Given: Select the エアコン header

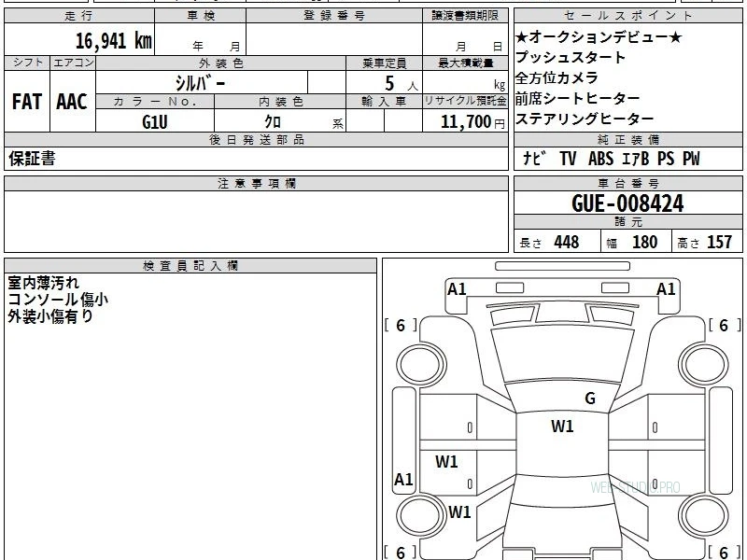Looking at the screenshot, I should click(73, 63).
